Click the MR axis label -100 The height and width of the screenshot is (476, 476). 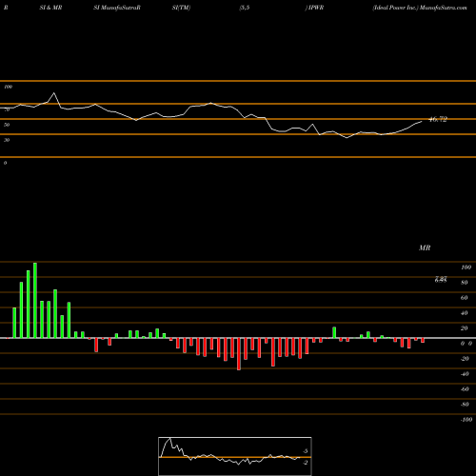pyautogui.click(x=466, y=420)
